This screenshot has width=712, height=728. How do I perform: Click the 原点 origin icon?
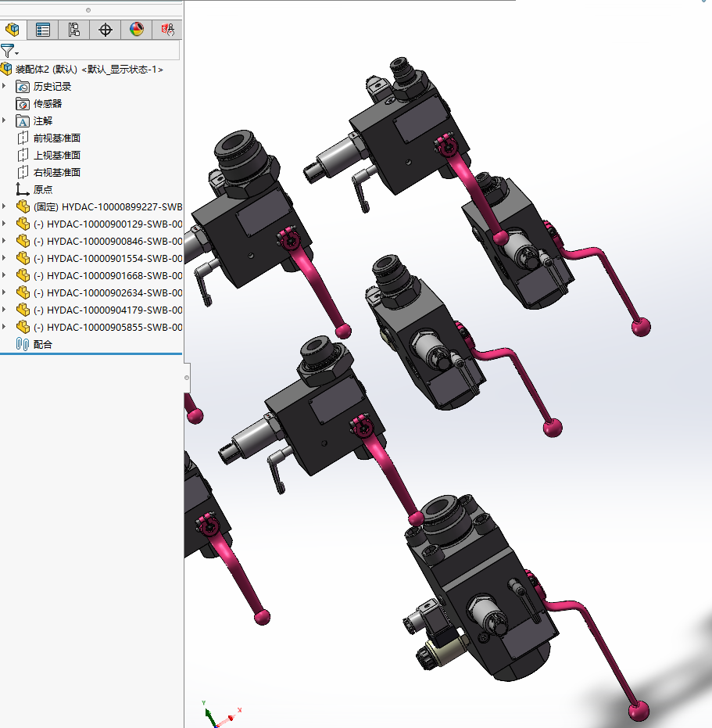(x=23, y=189)
